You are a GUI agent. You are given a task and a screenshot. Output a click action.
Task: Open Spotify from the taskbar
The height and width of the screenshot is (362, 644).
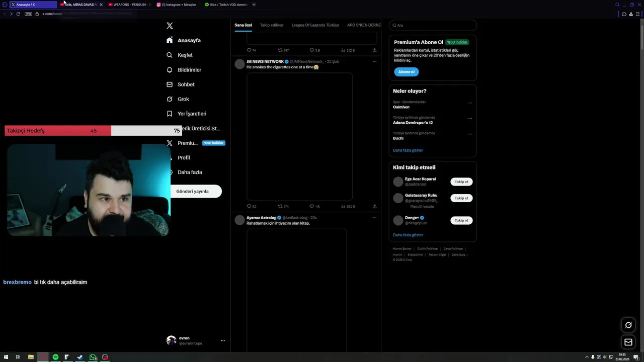pos(55,357)
